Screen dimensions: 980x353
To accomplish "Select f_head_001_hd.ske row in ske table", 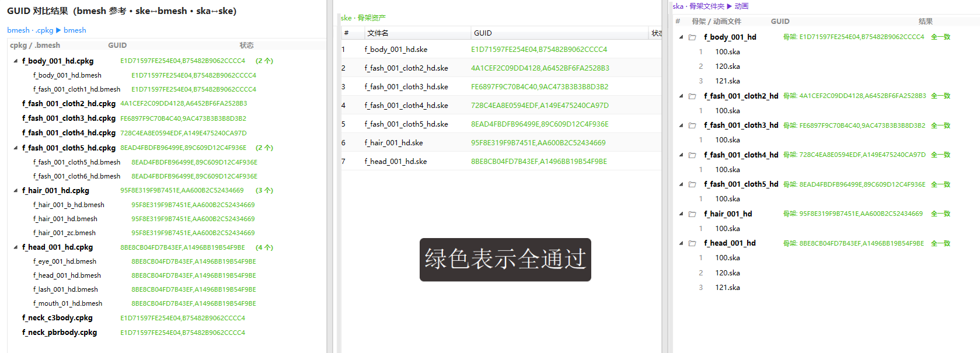I will point(501,162).
